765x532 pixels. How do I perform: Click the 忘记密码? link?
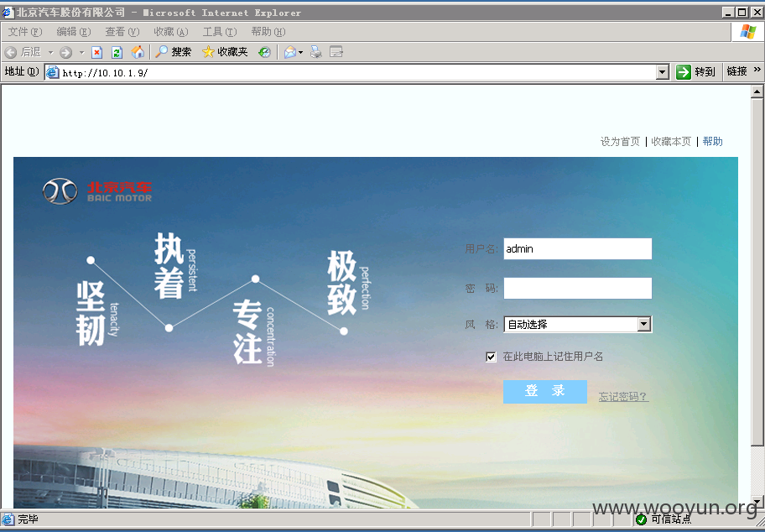coord(623,396)
